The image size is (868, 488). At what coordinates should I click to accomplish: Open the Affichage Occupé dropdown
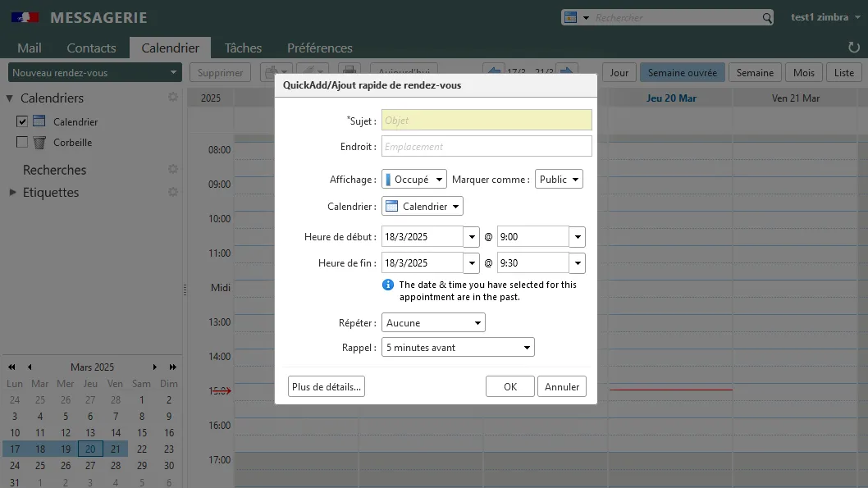414,180
